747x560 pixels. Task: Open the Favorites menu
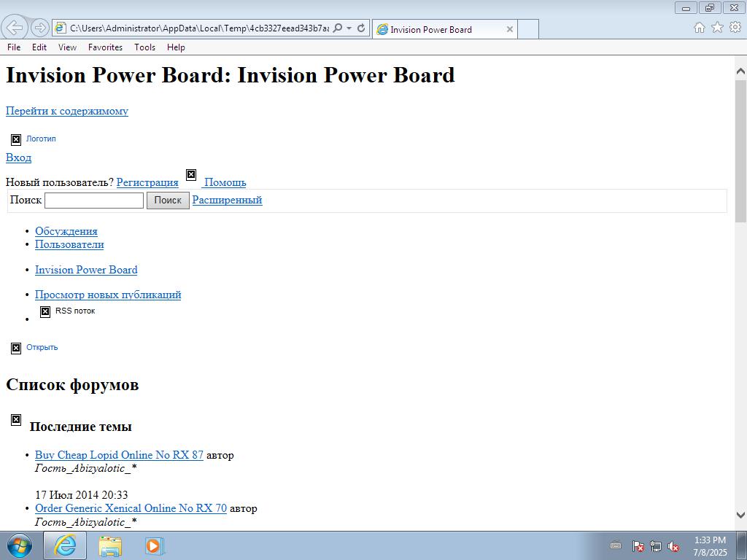(105, 47)
